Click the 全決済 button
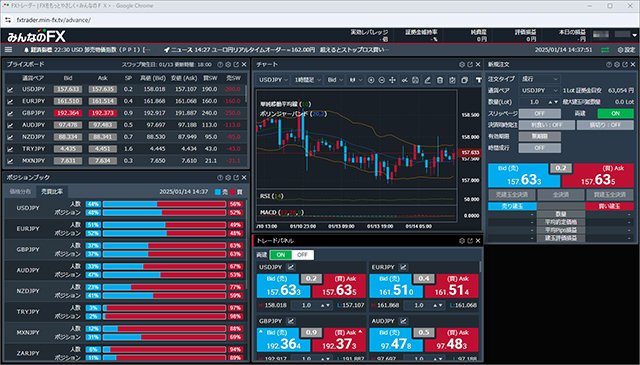The height and width of the screenshot is (365, 640). click(x=561, y=195)
